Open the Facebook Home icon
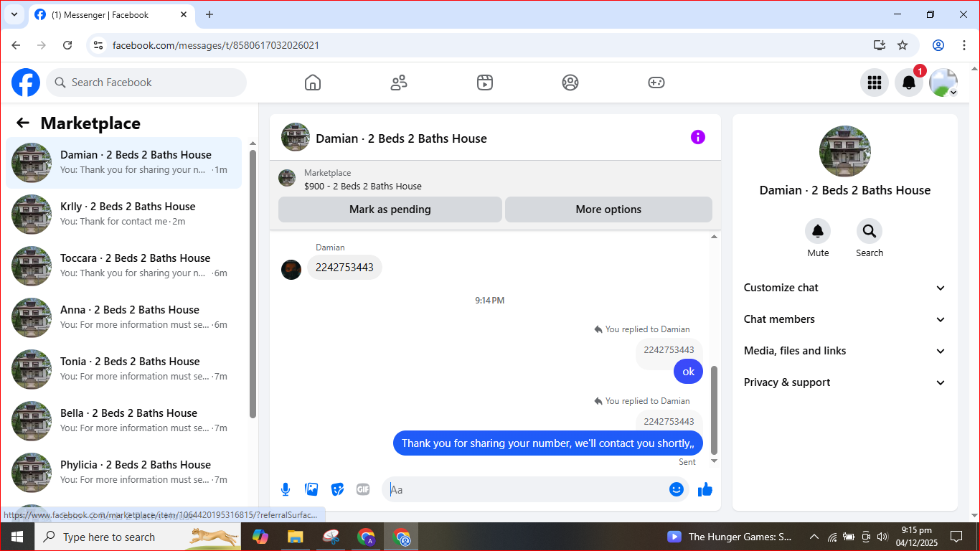This screenshot has height=551, width=980. (x=313, y=83)
